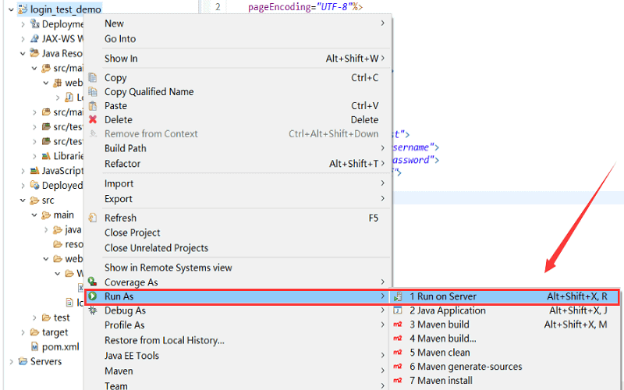Click the Paste clipboard icon
Image resolution: width=624 pixels, height=390 pixels.
click(93, 105)
